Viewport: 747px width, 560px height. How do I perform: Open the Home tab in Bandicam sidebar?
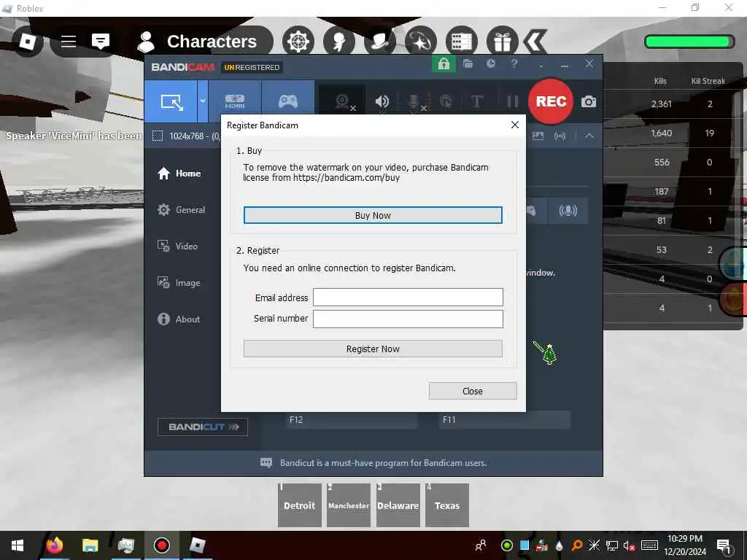(179, 174)
